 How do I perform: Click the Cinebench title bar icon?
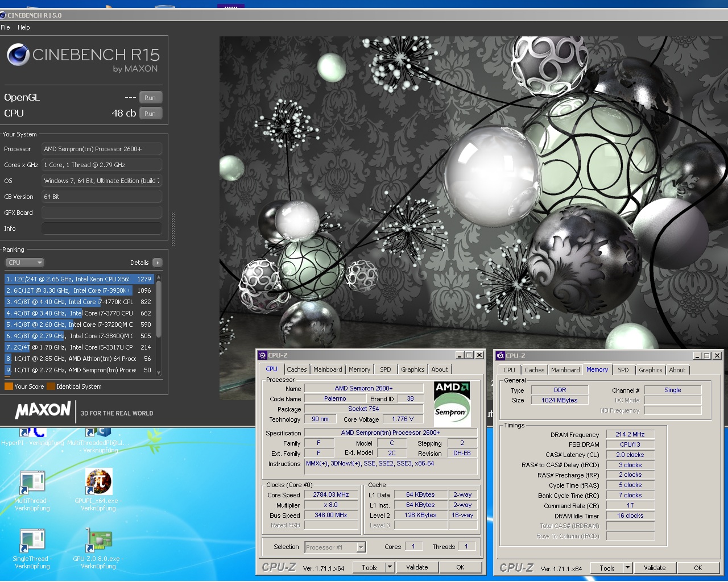pos(3,15)
